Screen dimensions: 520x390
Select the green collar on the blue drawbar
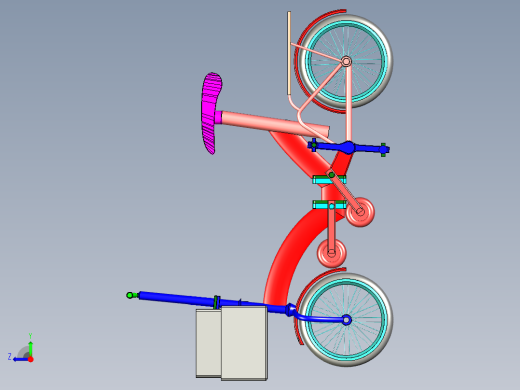[x=216, y=302]
